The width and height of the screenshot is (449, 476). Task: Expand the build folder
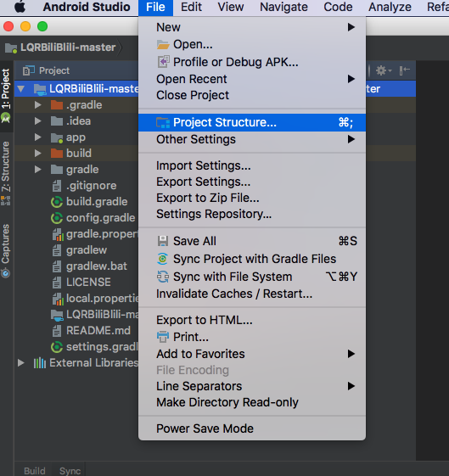[38, 154]
